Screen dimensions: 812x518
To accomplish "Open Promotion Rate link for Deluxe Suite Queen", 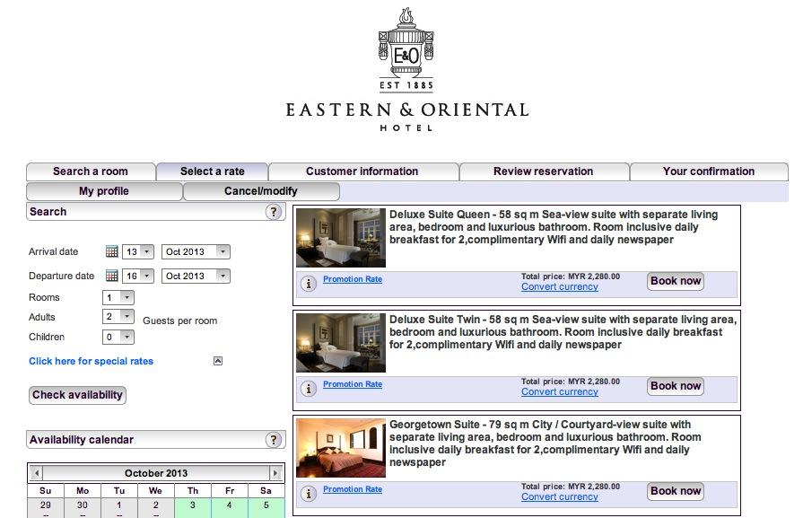I will [x=353, y=278].
